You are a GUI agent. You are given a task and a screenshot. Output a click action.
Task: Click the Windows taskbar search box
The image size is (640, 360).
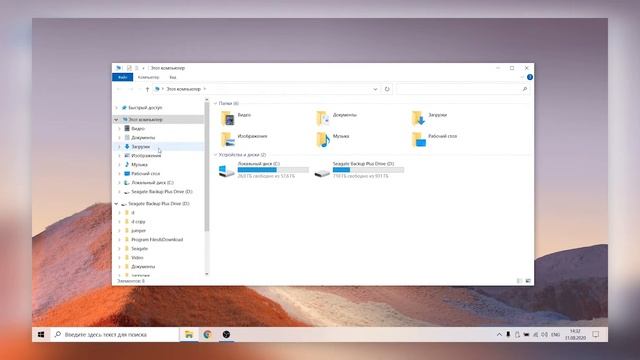[x=114, y=334]
